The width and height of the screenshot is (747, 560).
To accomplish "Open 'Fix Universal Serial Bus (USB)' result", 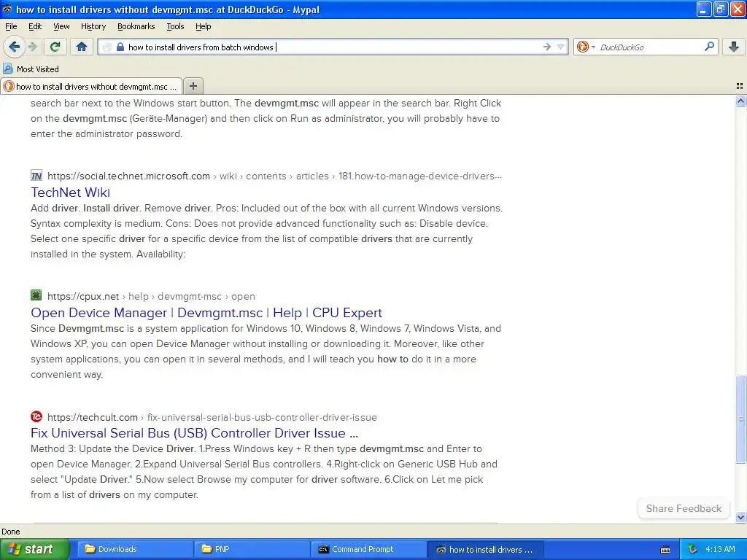I will [194, 433].
